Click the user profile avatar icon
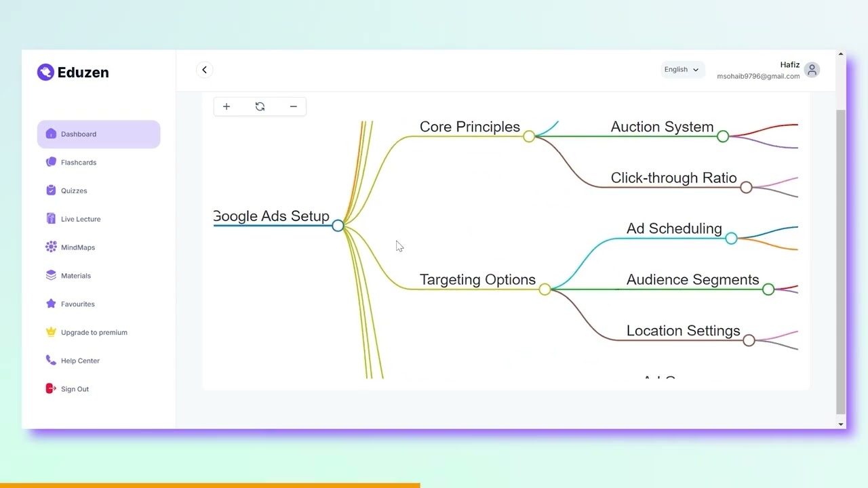The image size is (868, 488). (x=812, y=70)
